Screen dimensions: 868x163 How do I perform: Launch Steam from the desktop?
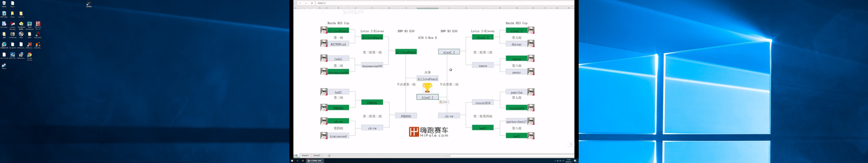tap(4, 66)
